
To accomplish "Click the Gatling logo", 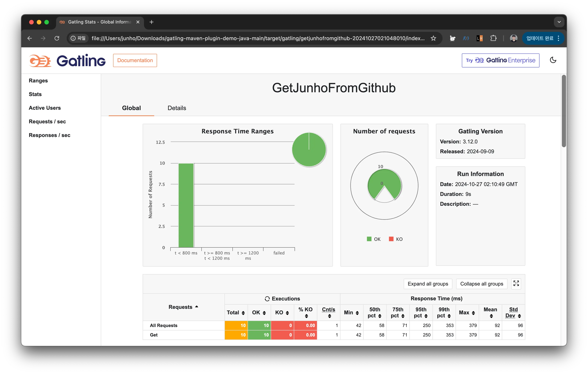I will click(x=67, y=61).
